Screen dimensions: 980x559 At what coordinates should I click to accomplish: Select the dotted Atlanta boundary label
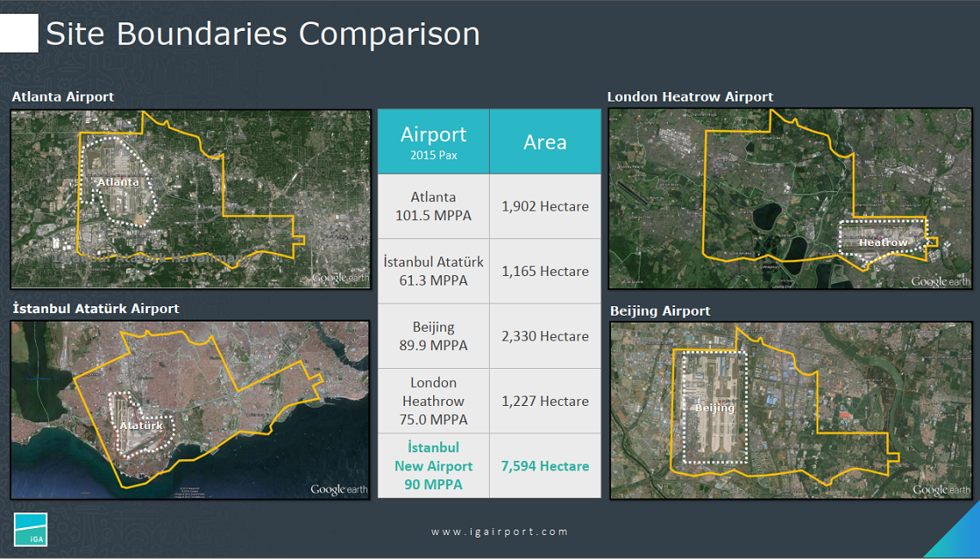coord(119,181)
